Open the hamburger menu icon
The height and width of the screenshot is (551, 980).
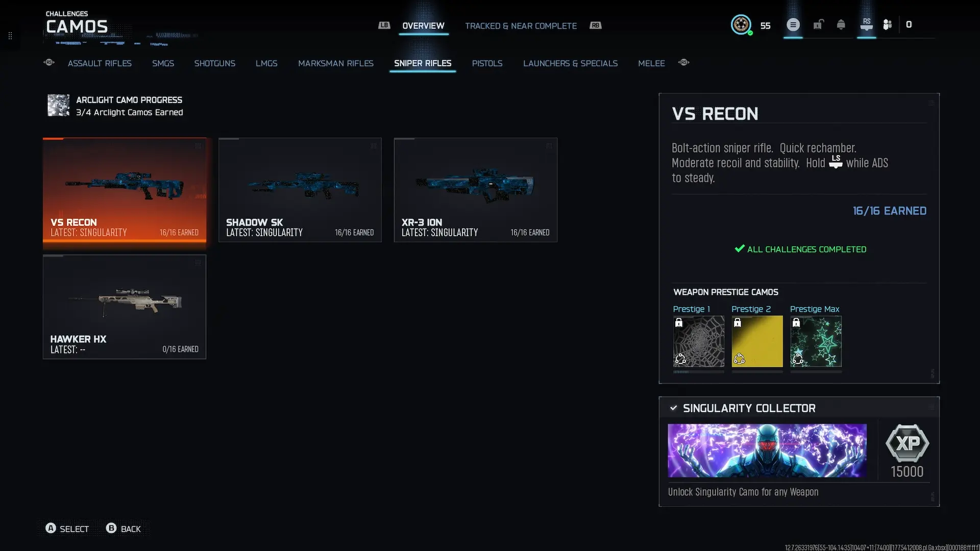click(793, 24)
